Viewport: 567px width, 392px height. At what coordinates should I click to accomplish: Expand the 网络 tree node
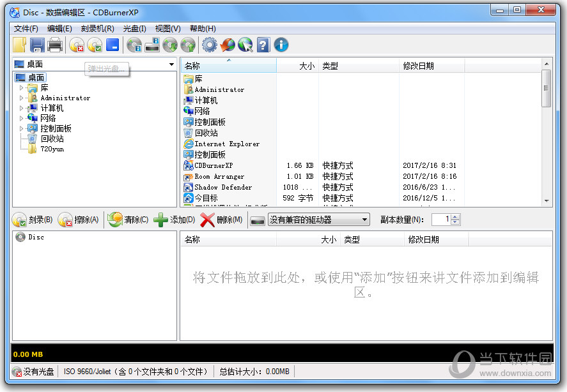[x=21, y=118]
